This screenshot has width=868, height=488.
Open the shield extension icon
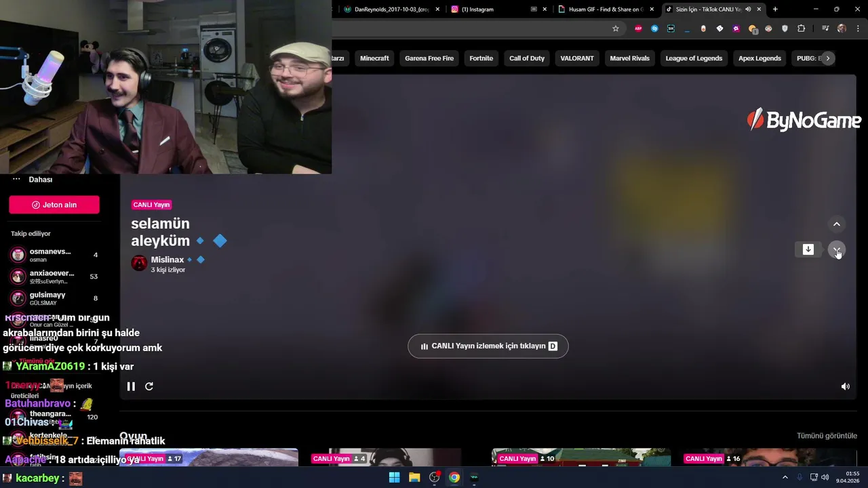[x=785, y=28]
